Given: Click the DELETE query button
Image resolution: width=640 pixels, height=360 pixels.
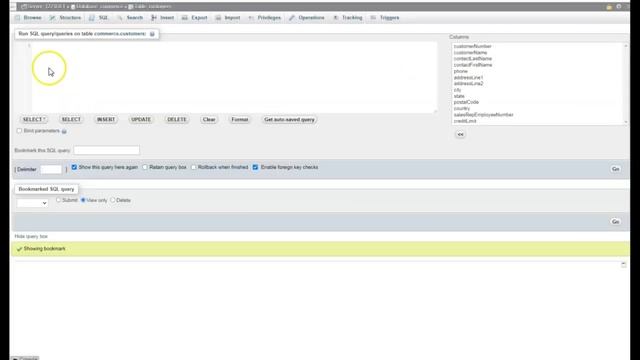Looking at the screenshot, I should [x=177, y=120].
